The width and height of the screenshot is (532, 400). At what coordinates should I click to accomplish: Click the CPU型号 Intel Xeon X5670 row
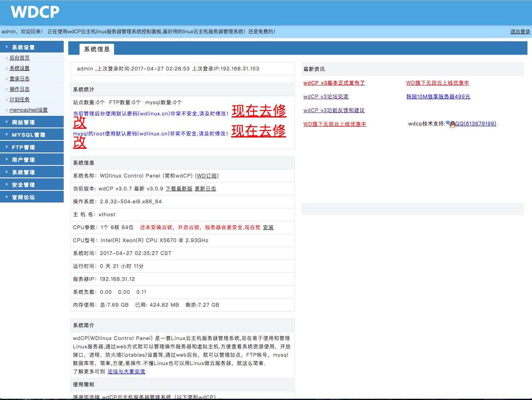(182, 240)
